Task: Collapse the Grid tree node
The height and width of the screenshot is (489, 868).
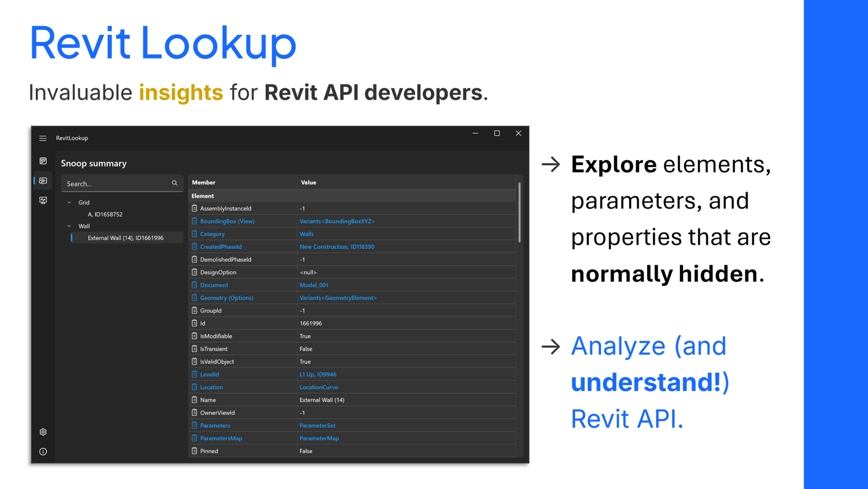Action: pos(69,202)
